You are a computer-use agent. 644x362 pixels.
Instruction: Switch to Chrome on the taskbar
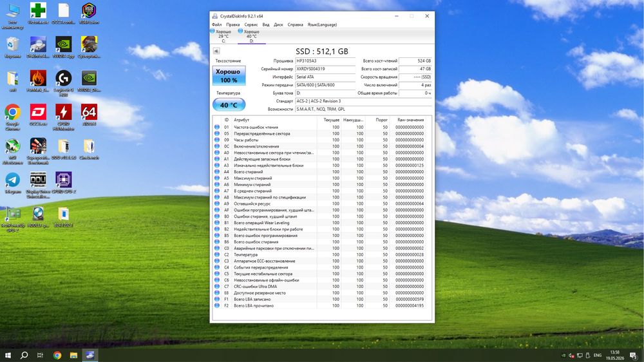coord(57,355)
